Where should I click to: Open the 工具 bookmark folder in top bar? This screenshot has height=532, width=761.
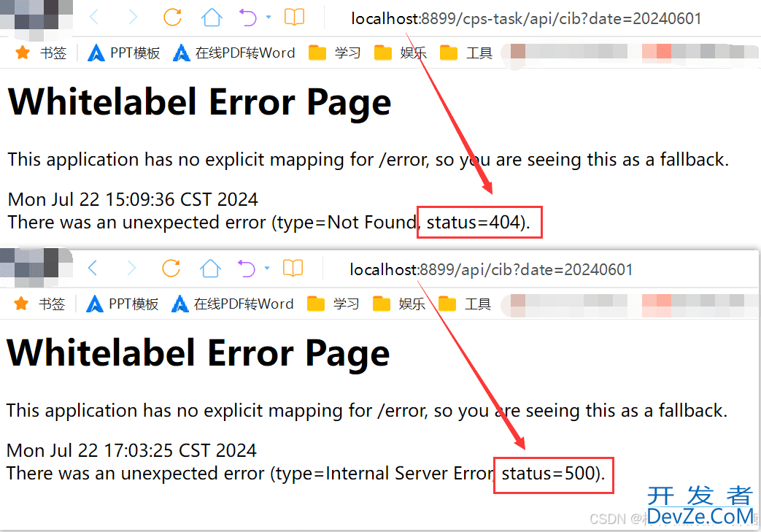466,53
